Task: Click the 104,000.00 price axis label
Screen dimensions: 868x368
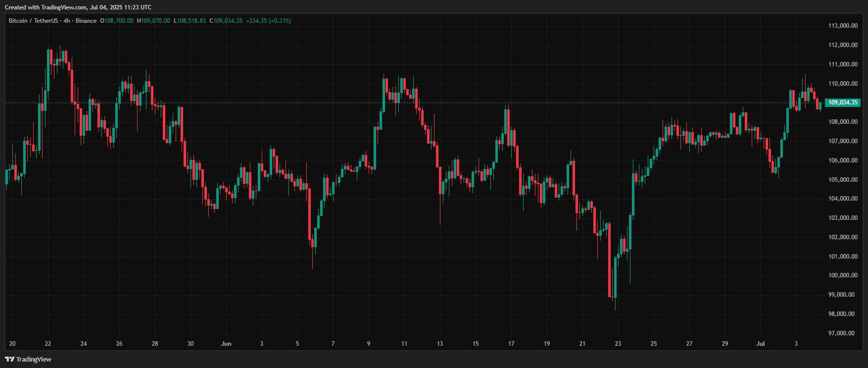Action: [x=843, y=199]
